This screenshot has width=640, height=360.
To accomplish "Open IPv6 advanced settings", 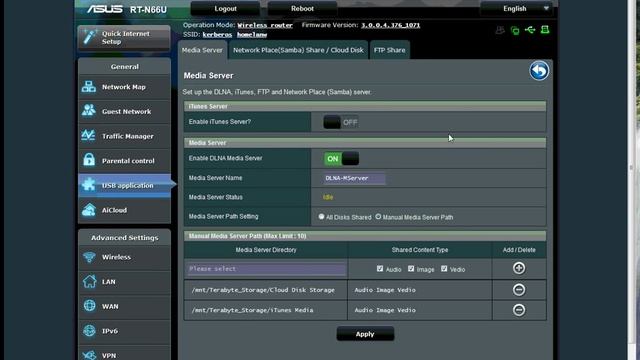I will [124, 331].
